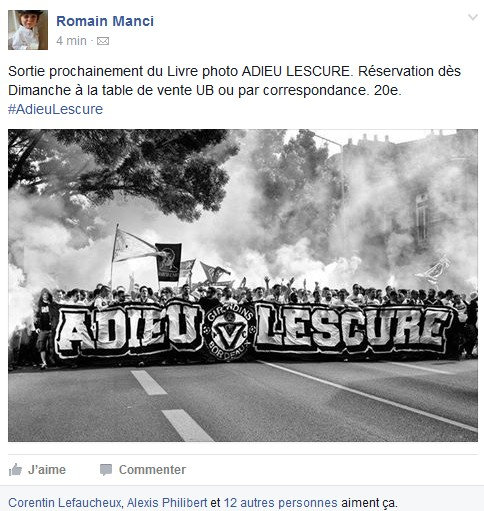Viewport: 484px width, 511px height.
Task: Show the '12 autres personnes' likers list
Action: click(281, 502)
